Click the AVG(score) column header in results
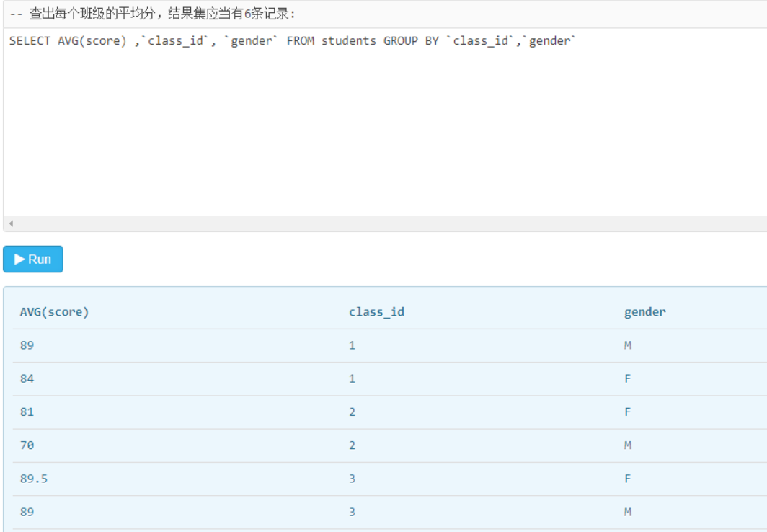 click(54, 312)
